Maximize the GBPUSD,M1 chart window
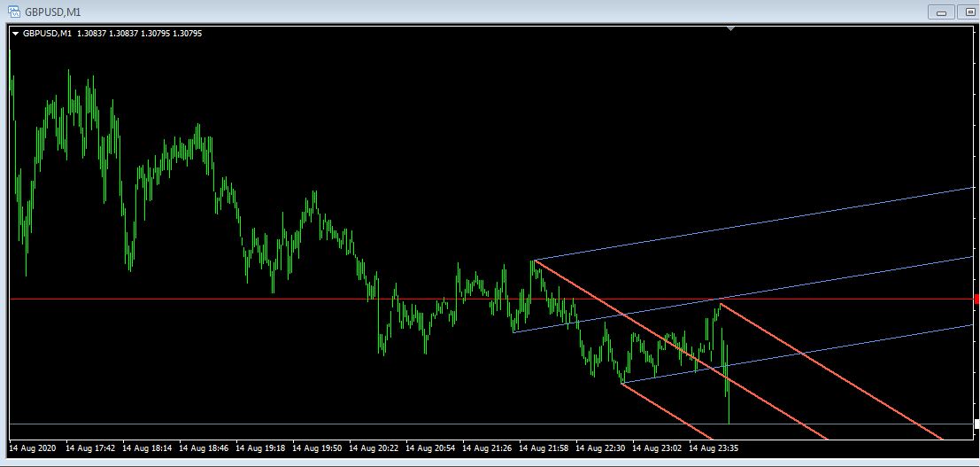This screenshot has width=980, height=467. point(969,12)
